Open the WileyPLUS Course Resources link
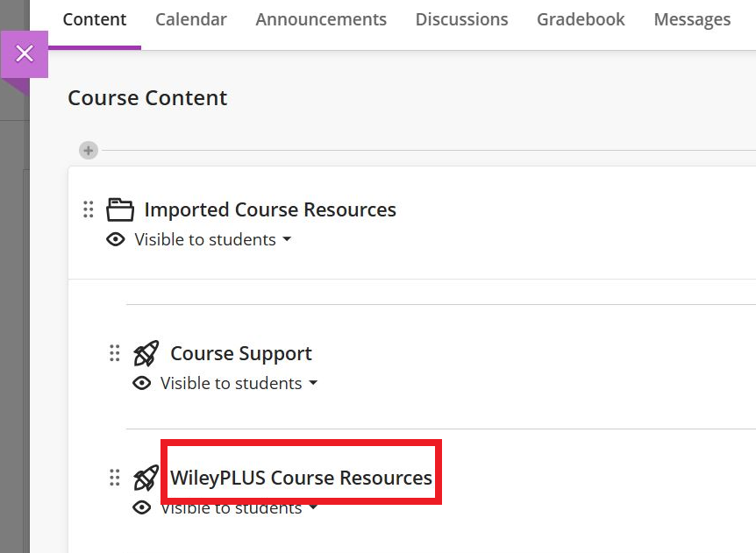 point(302,478)
